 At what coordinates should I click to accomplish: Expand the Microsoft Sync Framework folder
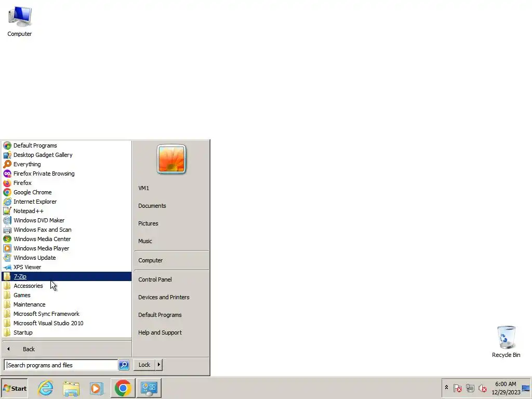click(66, 314)
